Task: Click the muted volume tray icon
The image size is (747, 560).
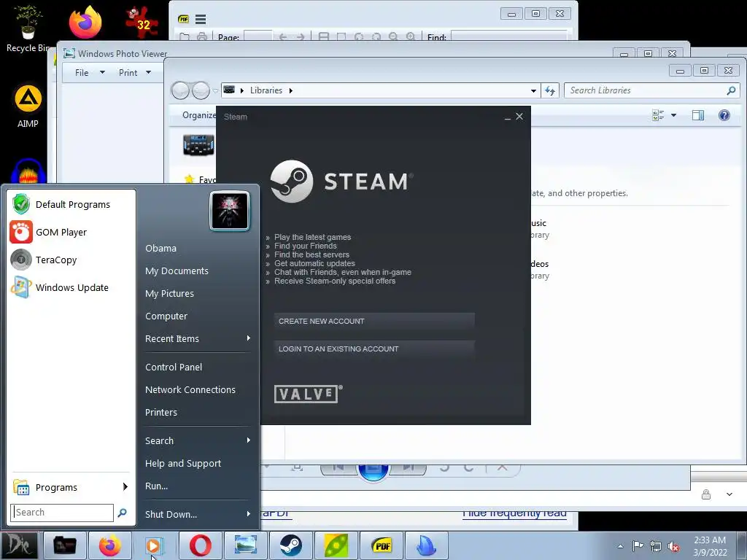Action: [673, 546]
